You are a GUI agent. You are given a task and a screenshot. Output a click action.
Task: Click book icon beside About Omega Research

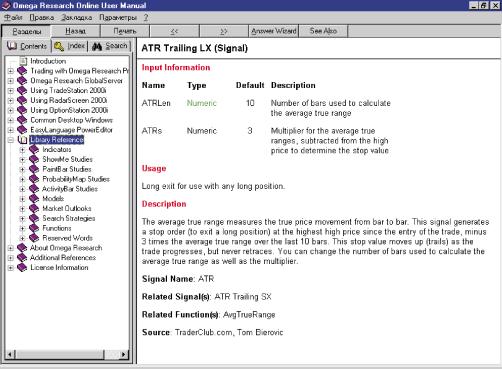(22, 248)
